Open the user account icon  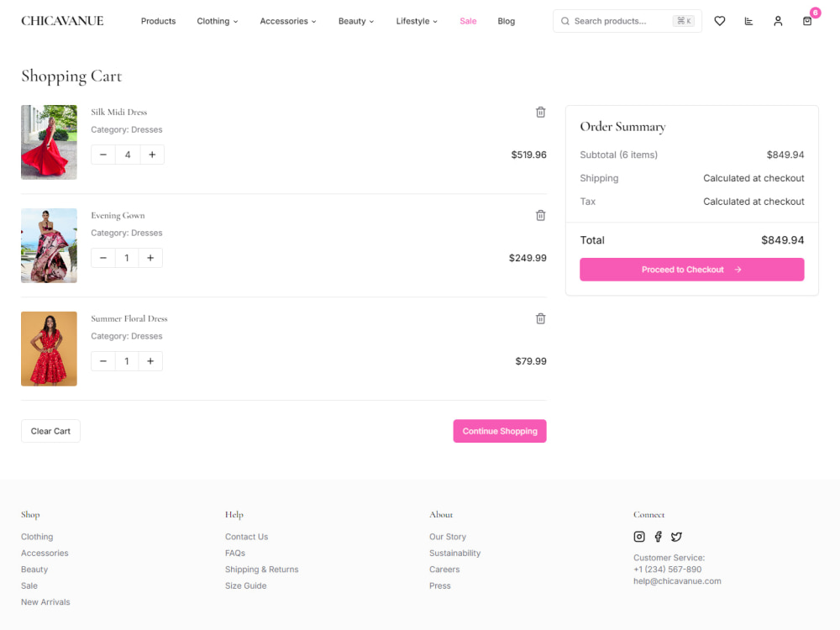(x=778, y=21)
